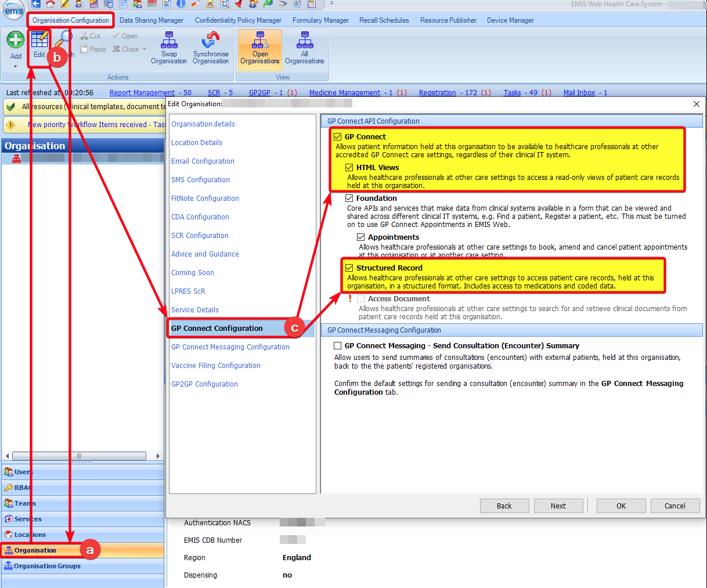Open the Medicine Management link in the status bar
707x588 pixels.
click(351, 93)
